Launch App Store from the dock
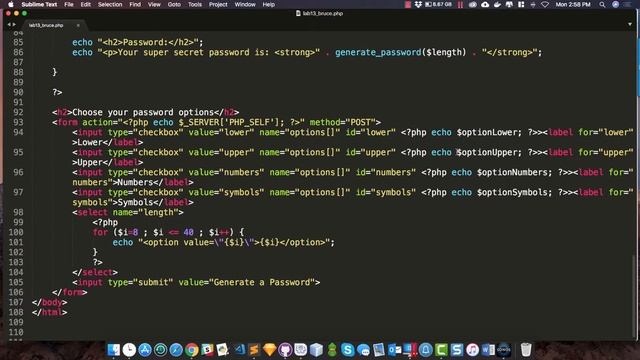 pos(144,350)
